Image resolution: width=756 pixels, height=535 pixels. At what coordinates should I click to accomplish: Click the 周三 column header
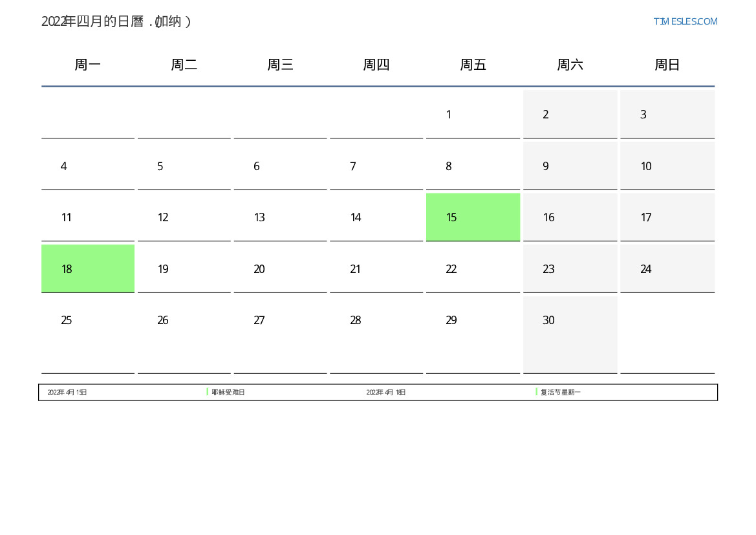point(280,65)
